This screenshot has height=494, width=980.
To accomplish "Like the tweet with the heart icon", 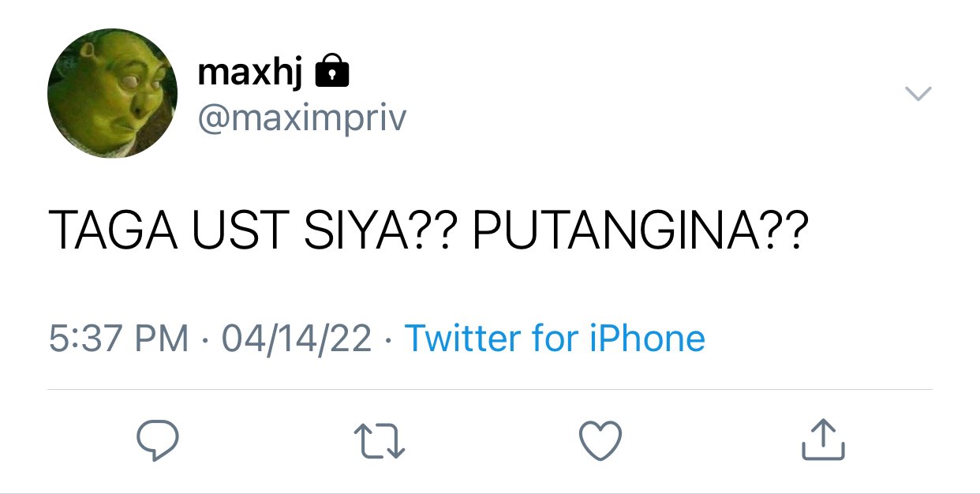I will (x=600, y=440).
